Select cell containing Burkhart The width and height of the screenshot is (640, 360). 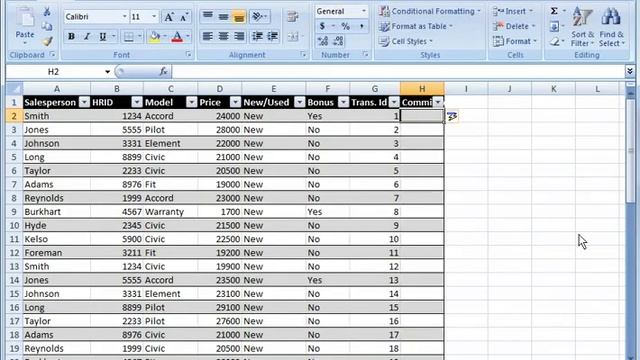click(56, 212)
